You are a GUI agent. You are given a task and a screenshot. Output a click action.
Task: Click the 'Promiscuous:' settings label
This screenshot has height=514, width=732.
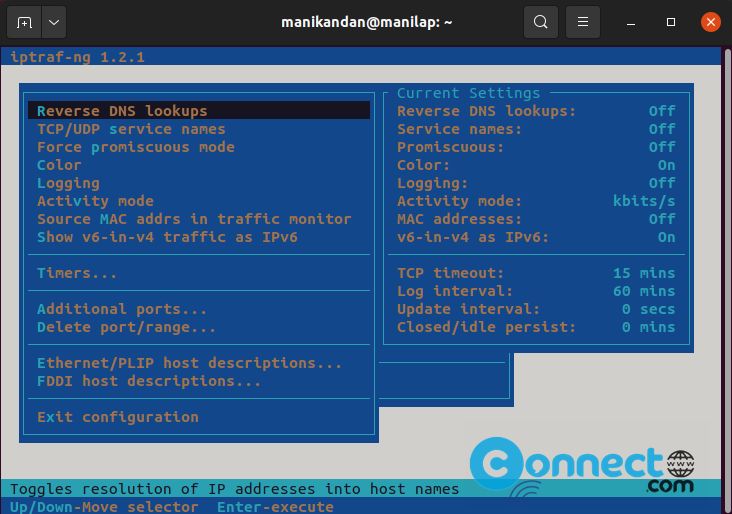(x=450, y=148)
